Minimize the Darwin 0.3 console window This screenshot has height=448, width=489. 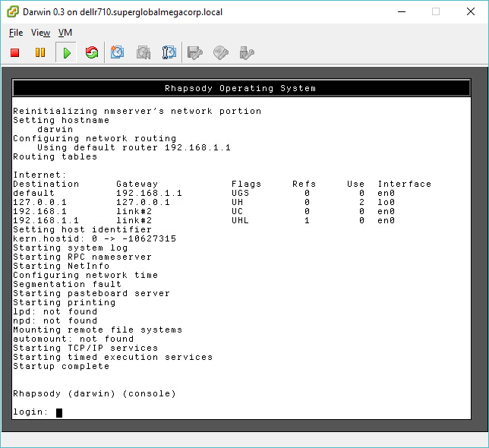point(401,12)
